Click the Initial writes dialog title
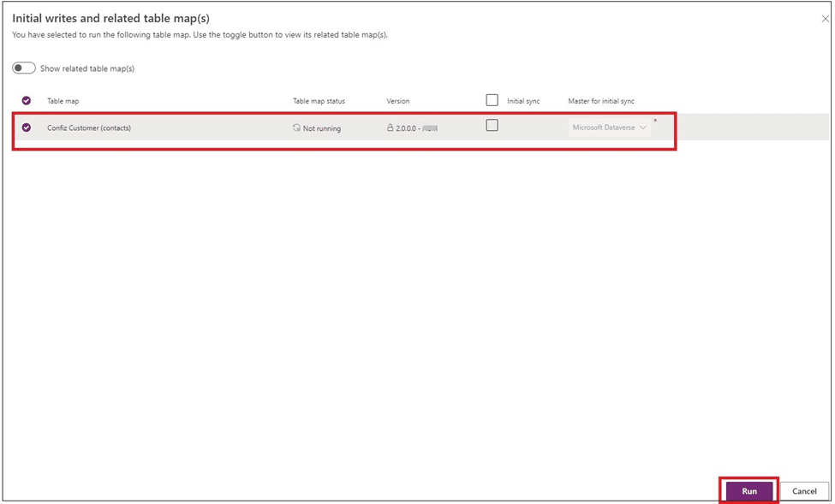Image resolution: width=835 pixels, height=504 pixels. coord(110,18)
